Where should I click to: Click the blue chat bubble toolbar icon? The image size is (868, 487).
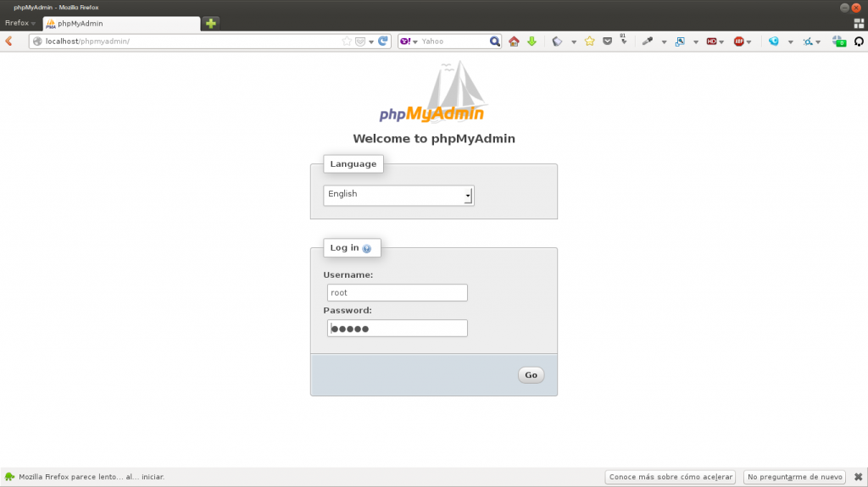pyautogui.click(x=774, y=41)
